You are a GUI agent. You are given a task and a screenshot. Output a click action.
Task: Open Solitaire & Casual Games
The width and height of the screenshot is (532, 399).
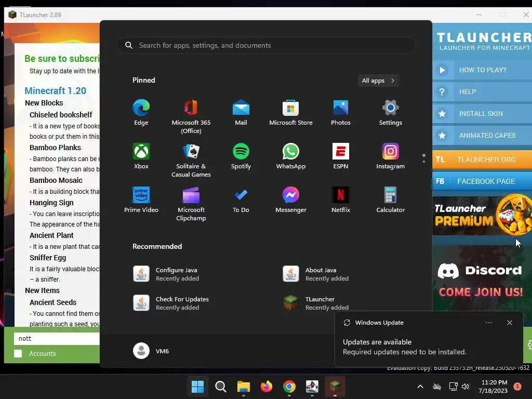(191, 161)
